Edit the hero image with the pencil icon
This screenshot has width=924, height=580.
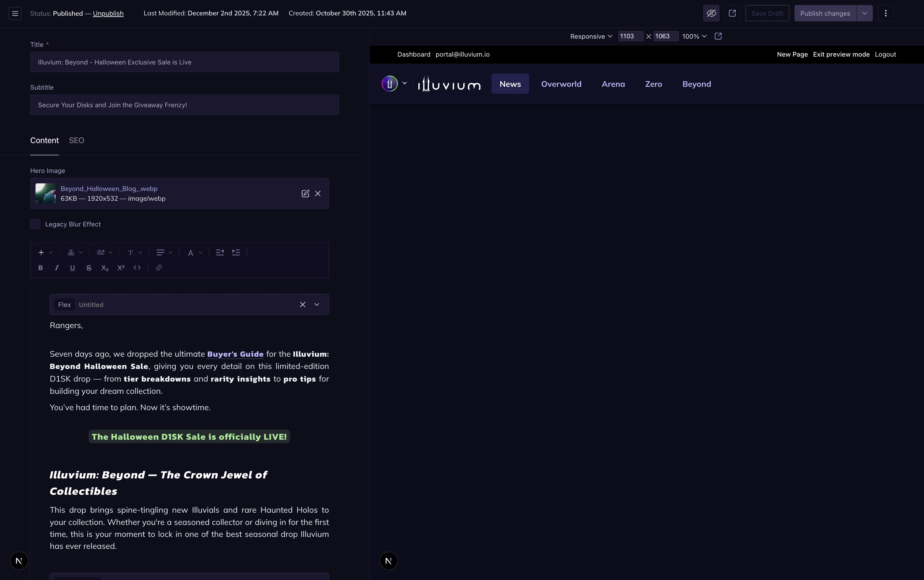[x=305, y=193]
